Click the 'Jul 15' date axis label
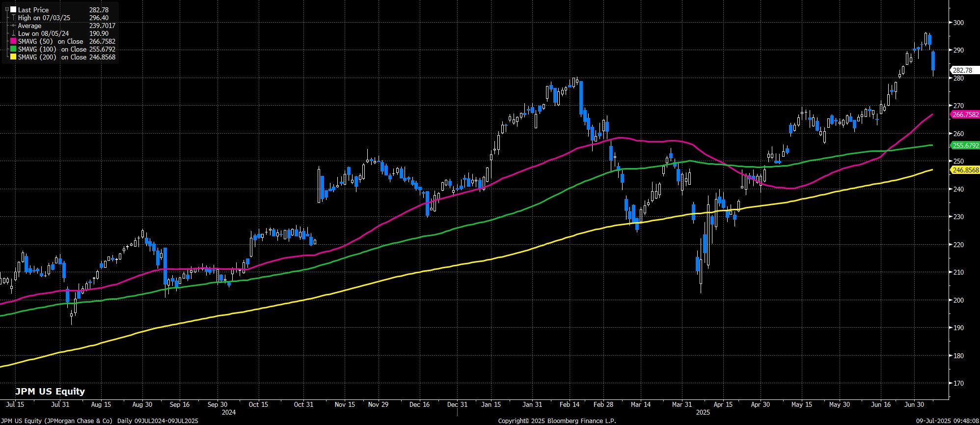 click(15, 405)
